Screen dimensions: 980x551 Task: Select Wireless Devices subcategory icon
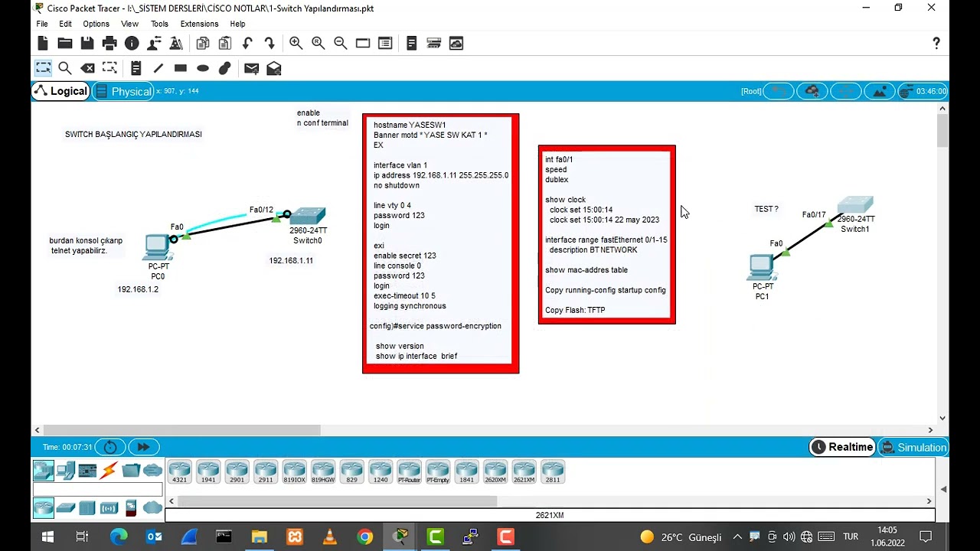(109, 507)
